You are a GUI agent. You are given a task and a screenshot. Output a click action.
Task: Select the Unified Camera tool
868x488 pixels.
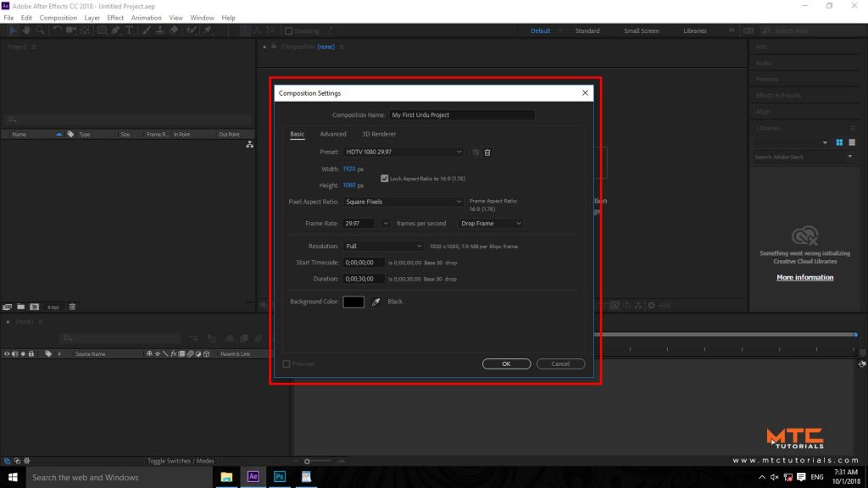tap(71, 30)
